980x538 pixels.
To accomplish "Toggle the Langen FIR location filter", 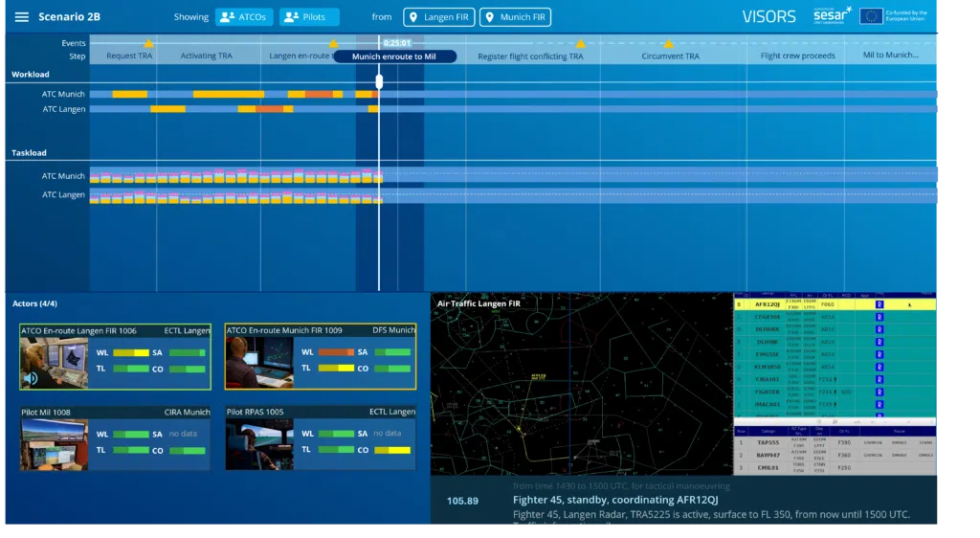I will pos(438,17).
